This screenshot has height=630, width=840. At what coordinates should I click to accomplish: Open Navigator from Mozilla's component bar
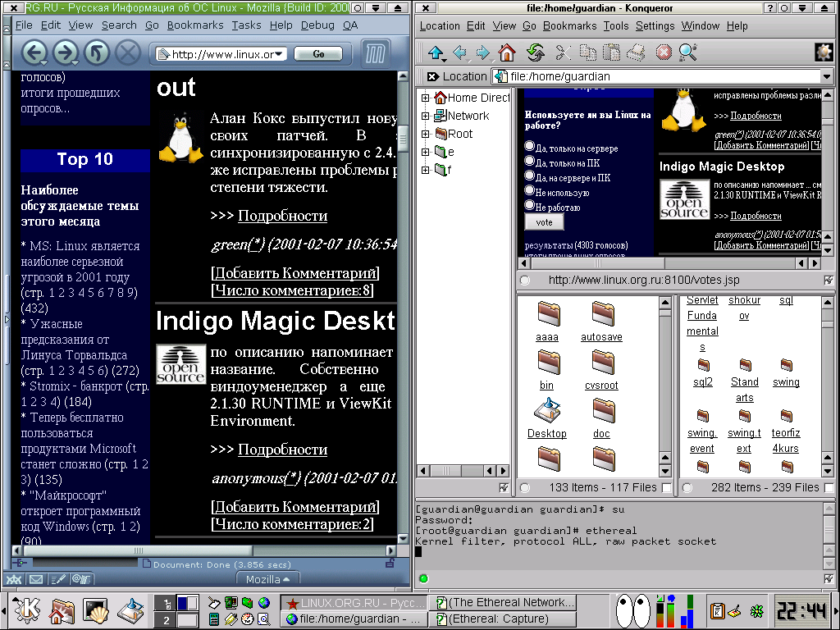pyautogui.click(x=14, y=579)
